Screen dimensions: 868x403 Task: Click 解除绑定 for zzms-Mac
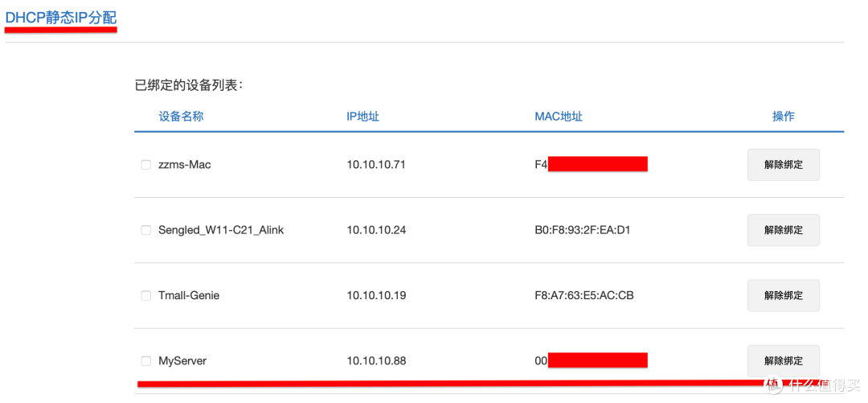pyautogui.click(x=783, y=165)
